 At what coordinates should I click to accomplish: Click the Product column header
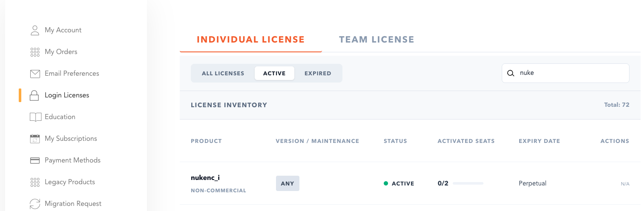pos(206,141)
